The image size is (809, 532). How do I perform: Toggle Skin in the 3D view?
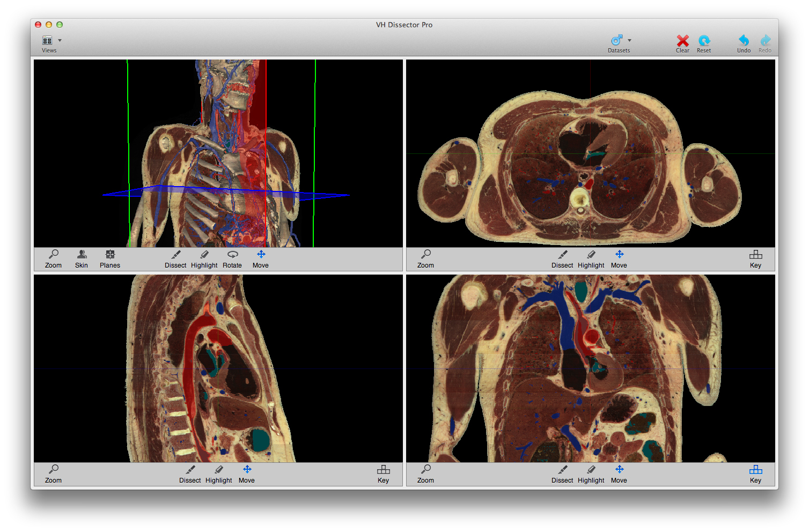point(82,258)
